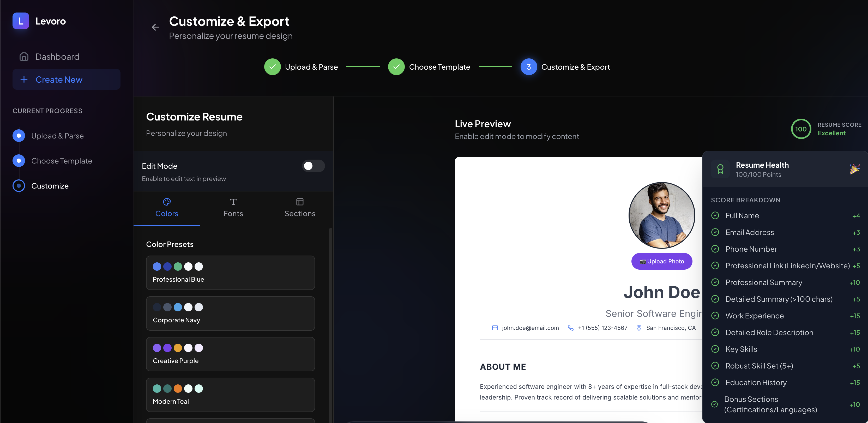Click the Excellent resume score label
This screenshot has width=868, height=423.
[x=831, y=133]
